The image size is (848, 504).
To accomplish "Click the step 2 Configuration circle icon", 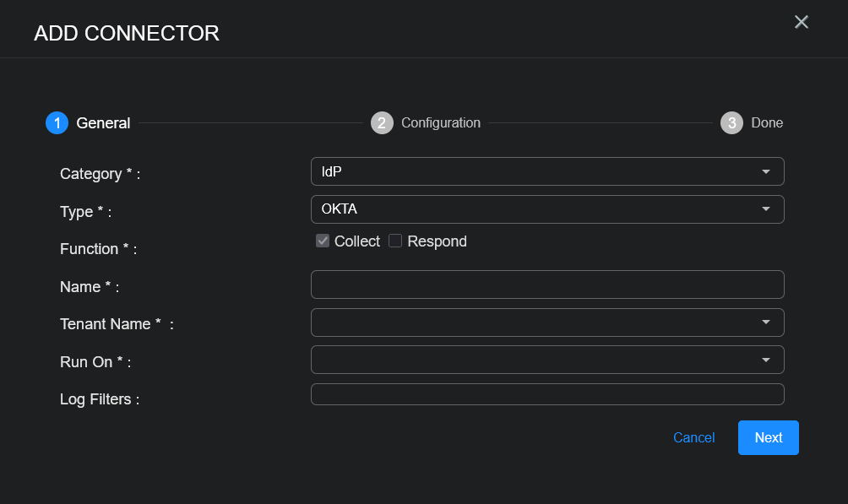I will [x=382, y=123].
